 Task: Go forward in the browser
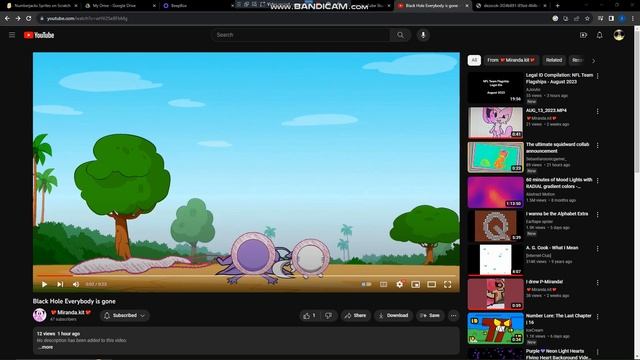click(18, 18)
